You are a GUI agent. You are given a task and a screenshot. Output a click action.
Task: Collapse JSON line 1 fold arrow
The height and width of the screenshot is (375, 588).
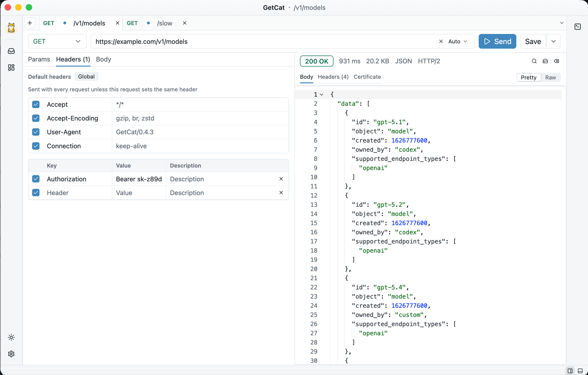click(x=322, y=95)
